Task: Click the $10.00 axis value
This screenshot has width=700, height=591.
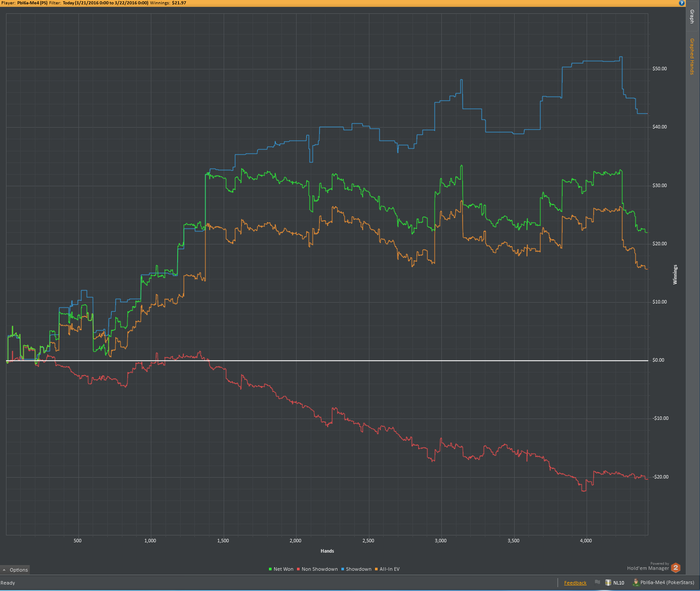Action: click(659, 302)
